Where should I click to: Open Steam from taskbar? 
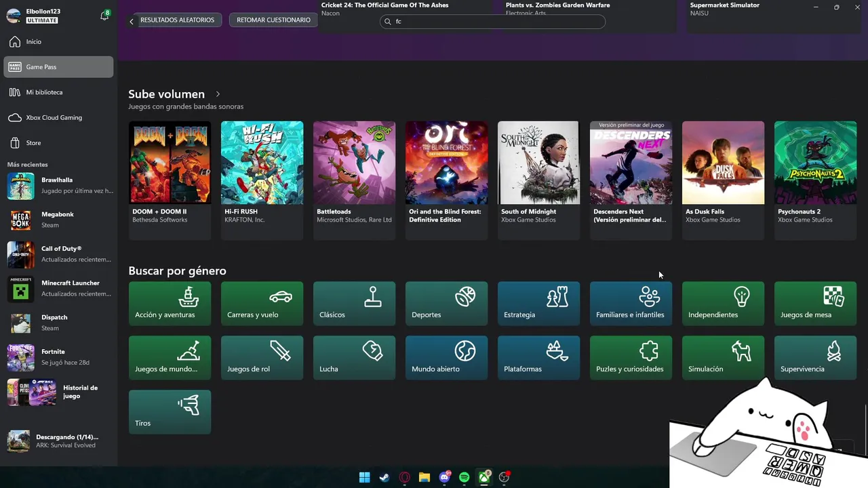(384, 477)
